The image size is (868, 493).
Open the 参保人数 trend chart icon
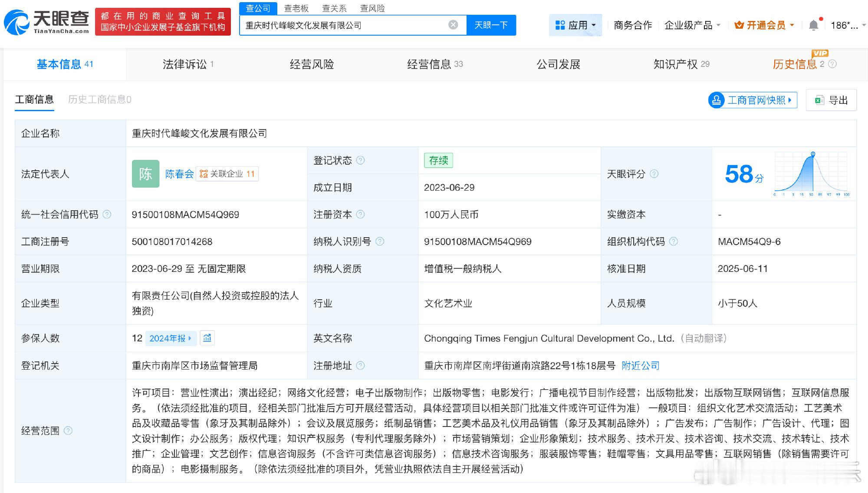[207, 338]
